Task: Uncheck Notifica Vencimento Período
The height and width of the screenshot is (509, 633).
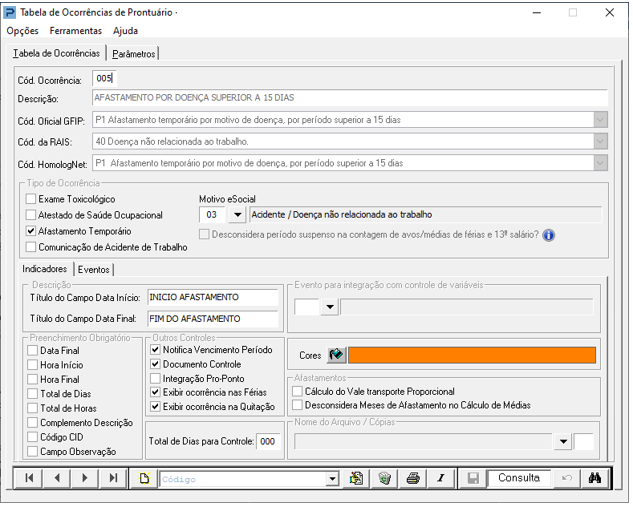Action: click(155, 350)
